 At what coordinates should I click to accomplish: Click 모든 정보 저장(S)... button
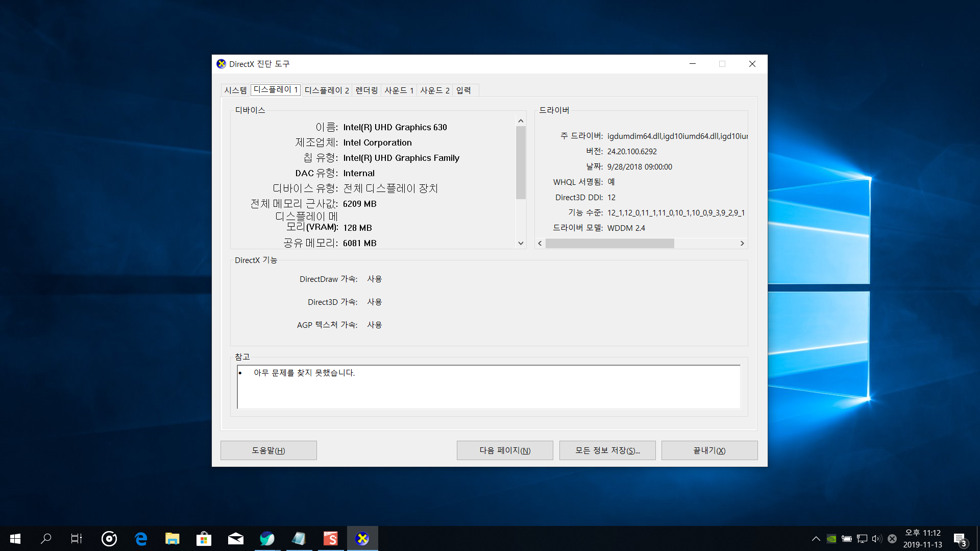607,450
